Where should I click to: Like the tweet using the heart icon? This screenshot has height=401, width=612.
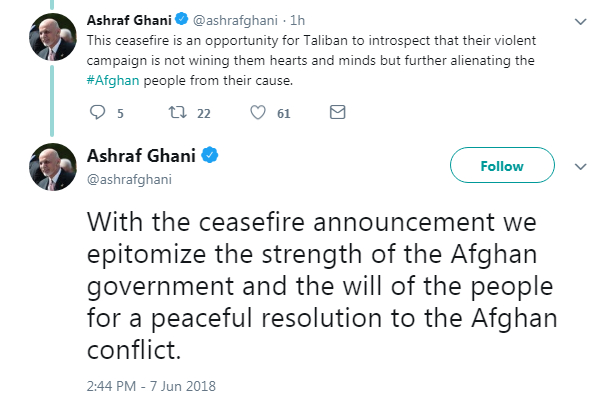point(257,113)
